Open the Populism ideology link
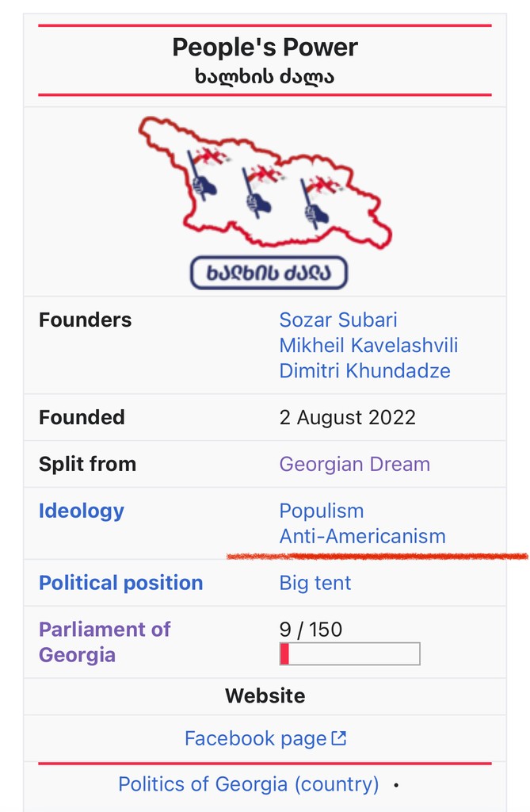530x812 pixels. click(x=322, y=511)
